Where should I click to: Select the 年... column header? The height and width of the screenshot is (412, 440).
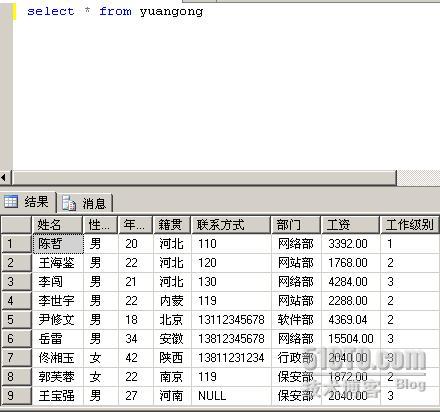(135, 225)
